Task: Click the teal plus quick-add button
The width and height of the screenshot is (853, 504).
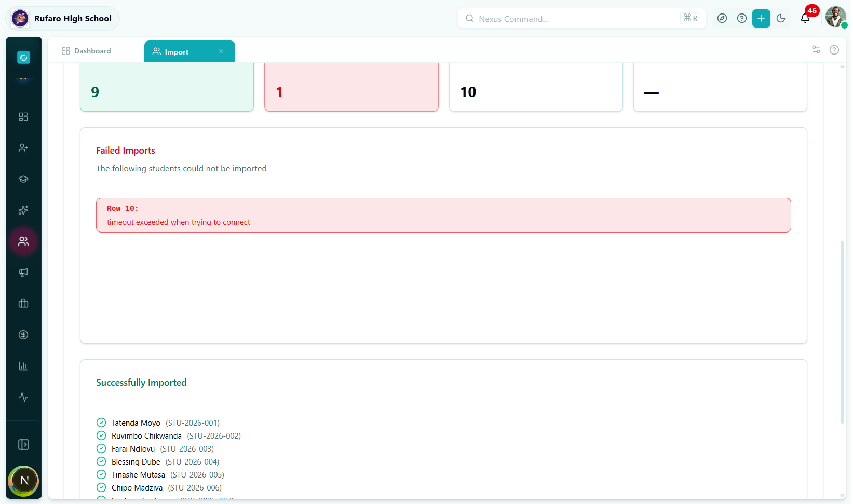Action: 761,19
